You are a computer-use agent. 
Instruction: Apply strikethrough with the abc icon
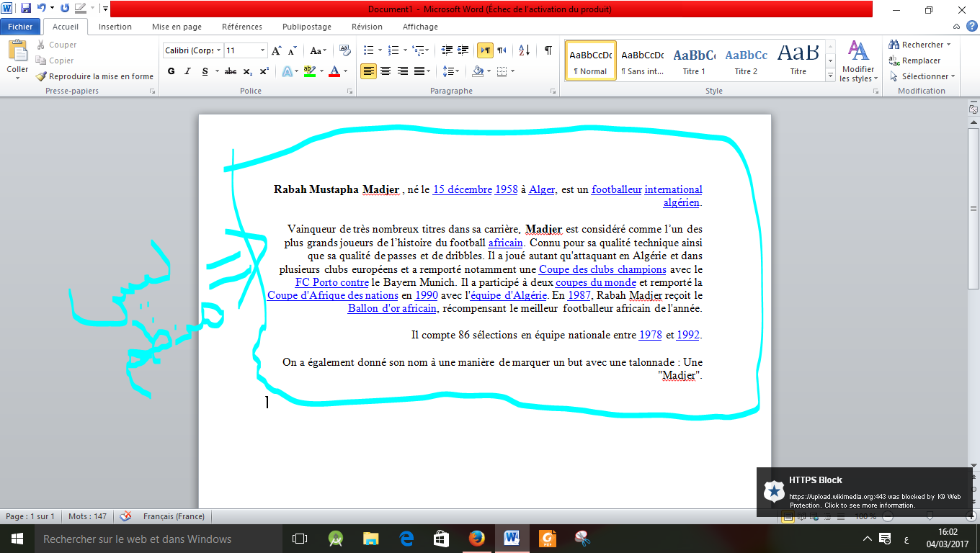coord(231,71)
